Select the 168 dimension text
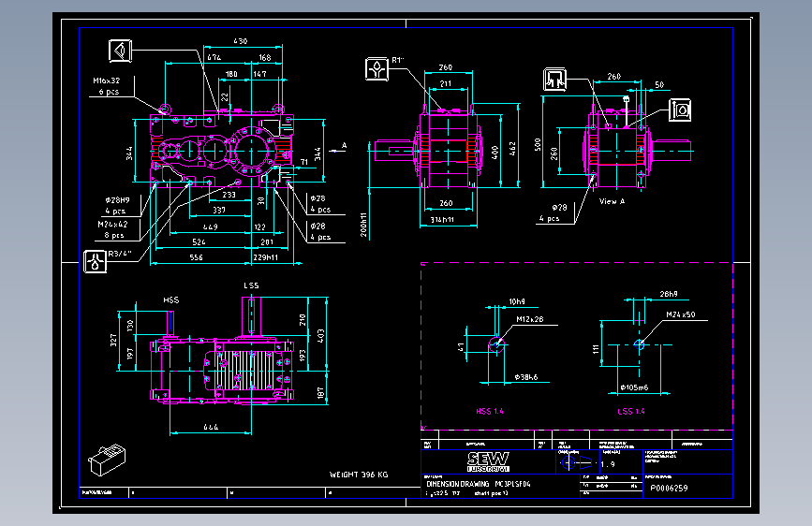 coord(265,57)
